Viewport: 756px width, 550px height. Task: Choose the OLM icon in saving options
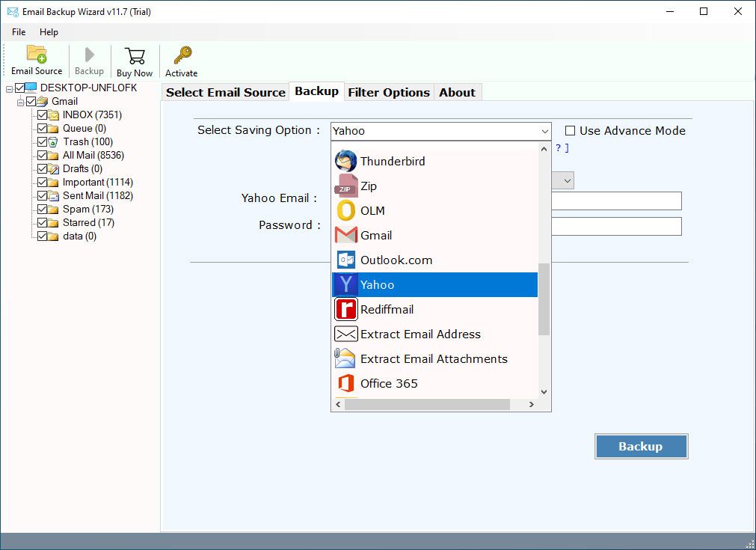click(x=345, y=211)
